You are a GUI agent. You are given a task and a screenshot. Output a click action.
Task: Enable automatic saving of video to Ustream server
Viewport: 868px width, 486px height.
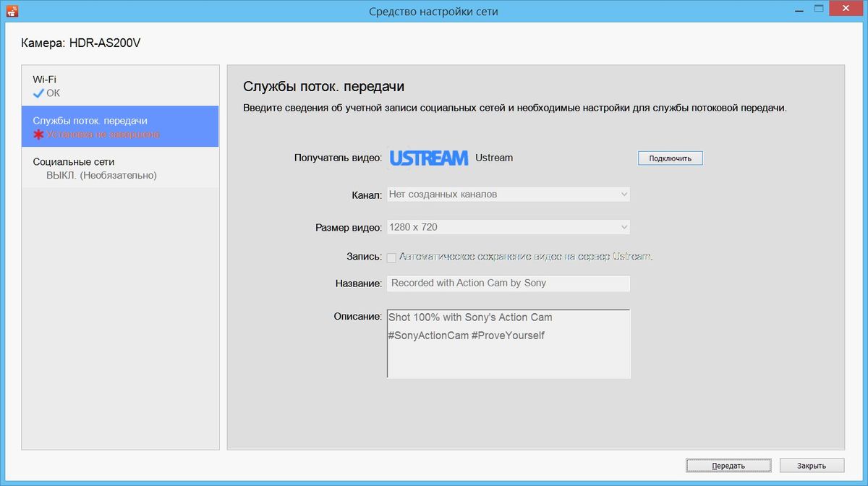[x=391, y=257]
